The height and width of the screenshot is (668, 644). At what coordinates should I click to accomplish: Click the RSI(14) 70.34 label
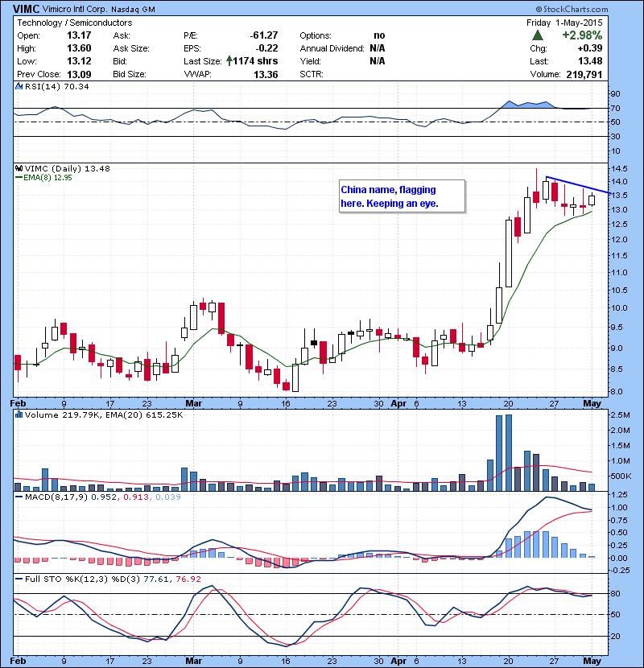56,86
